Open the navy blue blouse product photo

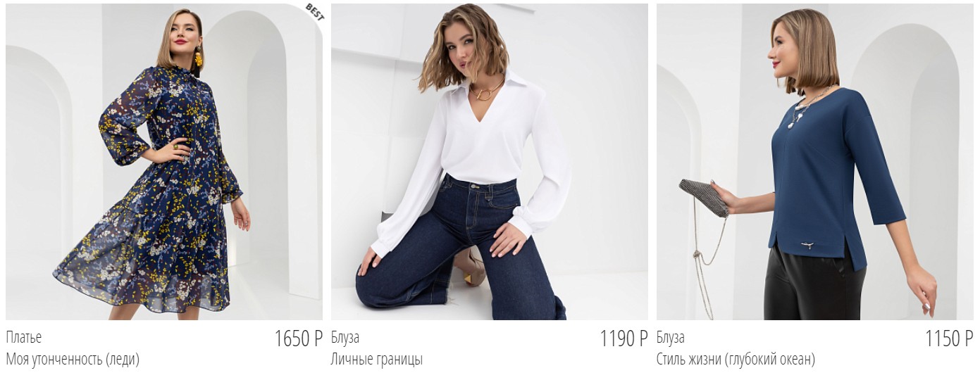815,162
